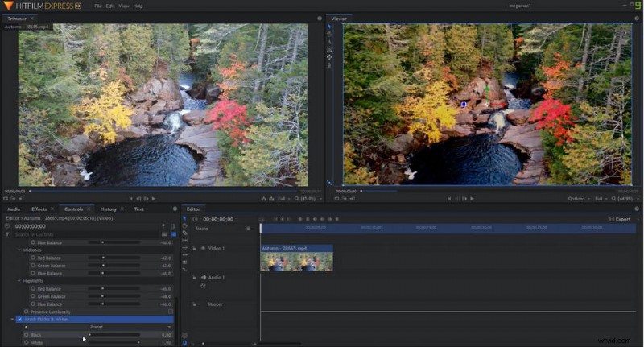Select the Text tool in Viewer toolbar
The image size is (644, 347).
tap(329, 42)
